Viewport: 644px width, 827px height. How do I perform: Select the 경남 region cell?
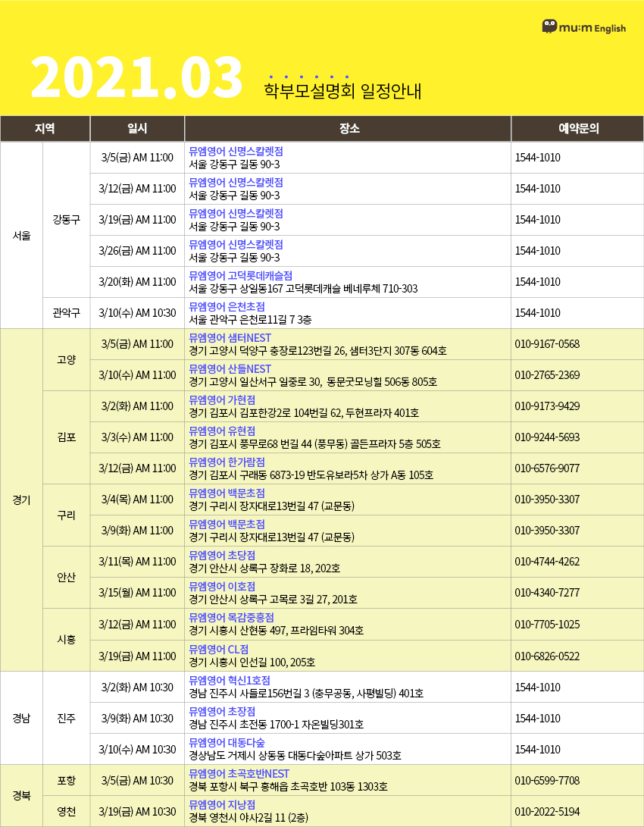pyautogui.click(x=22, y=718)
